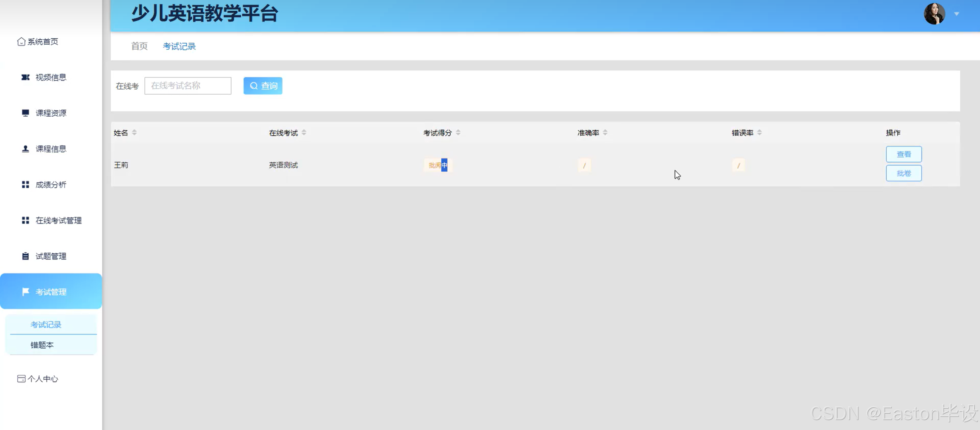Click 批卷 button for 王莉 row
The image size is (980, 430).
pyautogui.click(x=904, y=173)
